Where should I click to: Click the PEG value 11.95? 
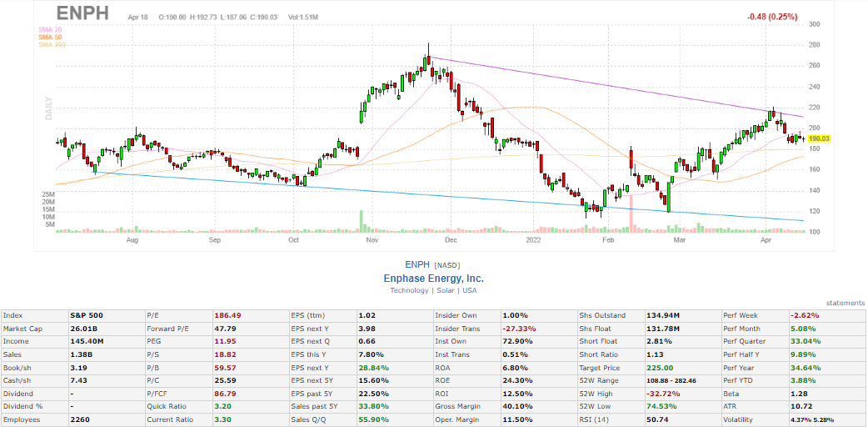coord(225,342)
